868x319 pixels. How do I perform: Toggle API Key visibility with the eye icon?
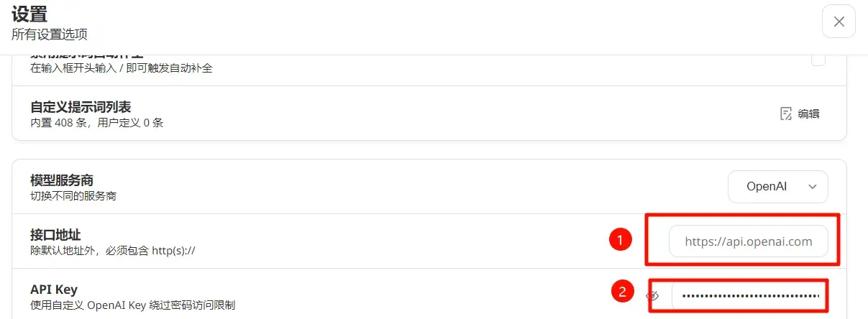pos(653,295)
